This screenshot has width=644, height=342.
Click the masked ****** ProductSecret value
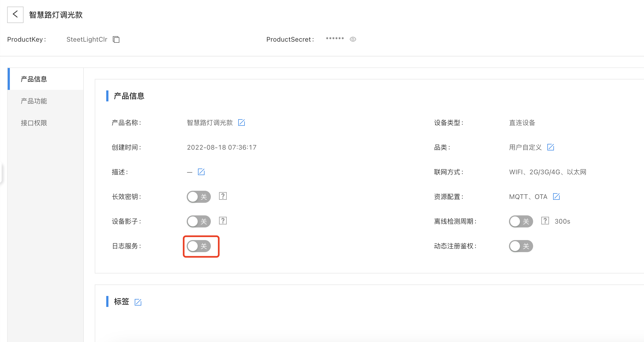point(335,39)
